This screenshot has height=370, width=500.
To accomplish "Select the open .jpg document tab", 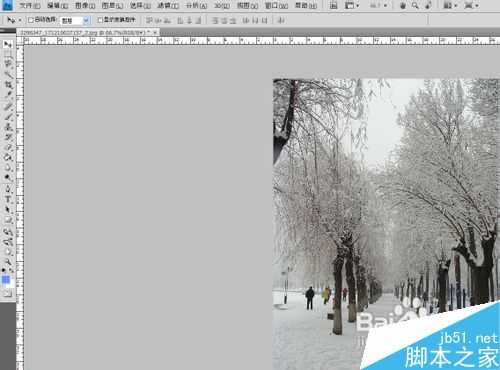I will click(88, 32).
